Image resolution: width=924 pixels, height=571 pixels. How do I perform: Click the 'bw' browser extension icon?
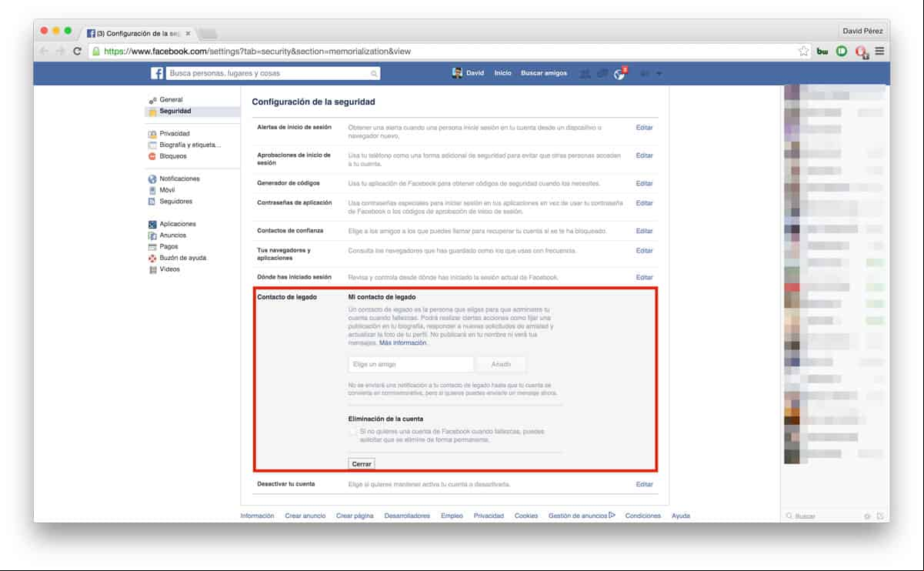tap(822, 52)
